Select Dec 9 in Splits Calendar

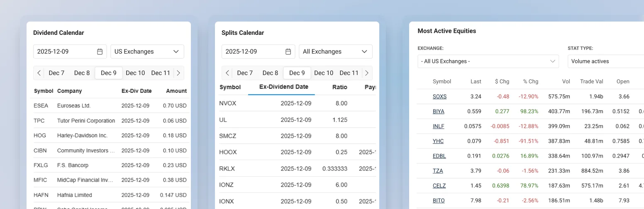click(x=297, y=73)
